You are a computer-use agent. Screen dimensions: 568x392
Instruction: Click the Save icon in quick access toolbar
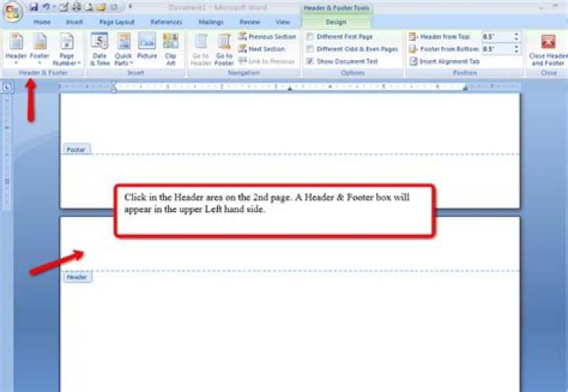tap(34, 7)
